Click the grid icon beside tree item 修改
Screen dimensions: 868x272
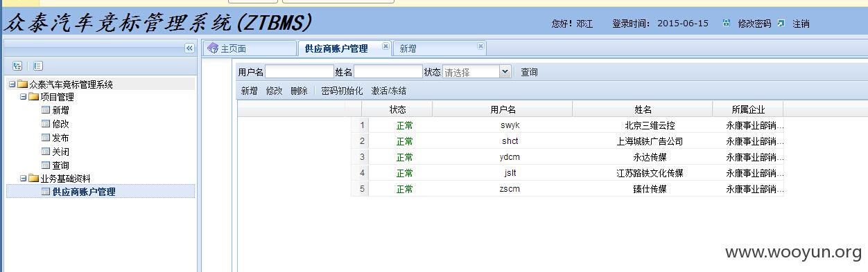[x=46, y=123]
